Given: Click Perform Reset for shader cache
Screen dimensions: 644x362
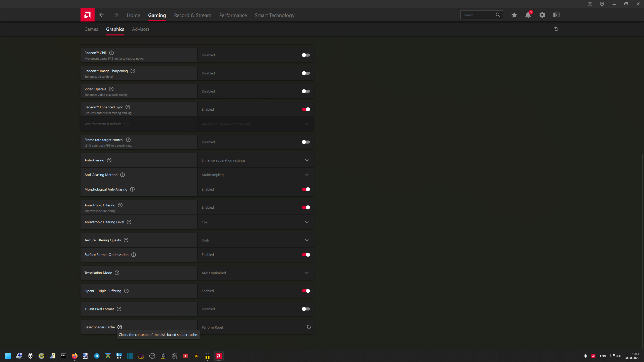Looking at the screenshot, I should pyautogui.click(x=309, y=327).
